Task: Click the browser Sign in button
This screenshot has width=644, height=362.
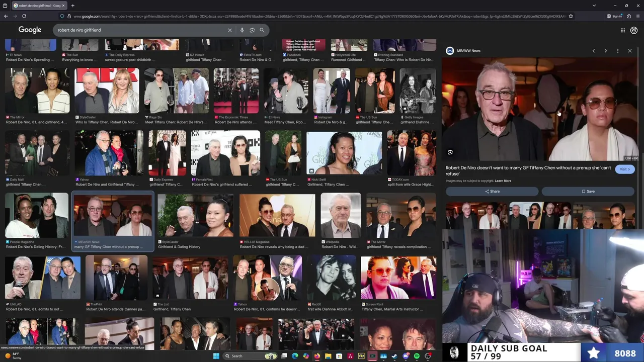Action: 614,16
